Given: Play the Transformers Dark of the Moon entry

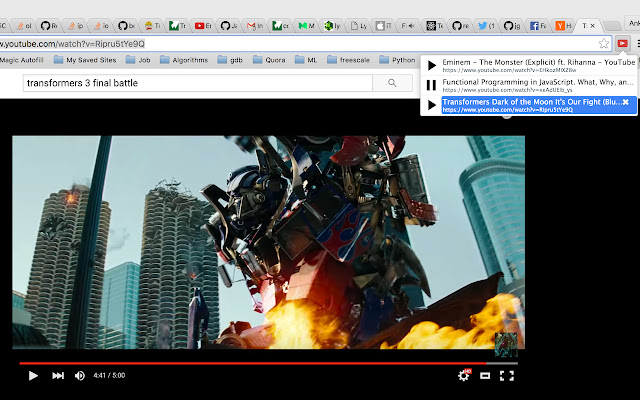Looking at the screenshot, I should (x=431, y=105).
